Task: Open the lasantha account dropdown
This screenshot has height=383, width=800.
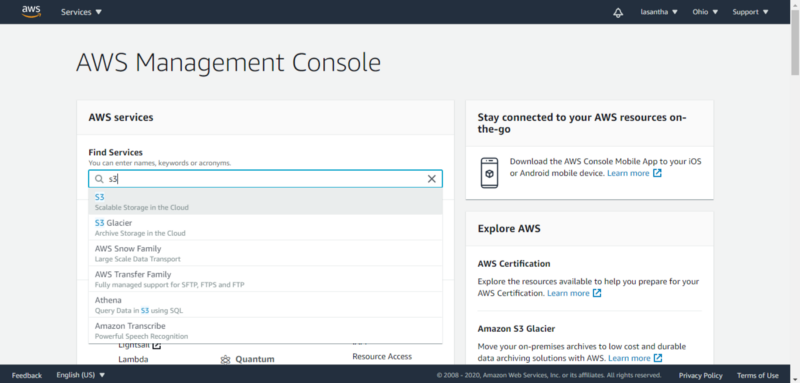Action: [x=659, y=12]
